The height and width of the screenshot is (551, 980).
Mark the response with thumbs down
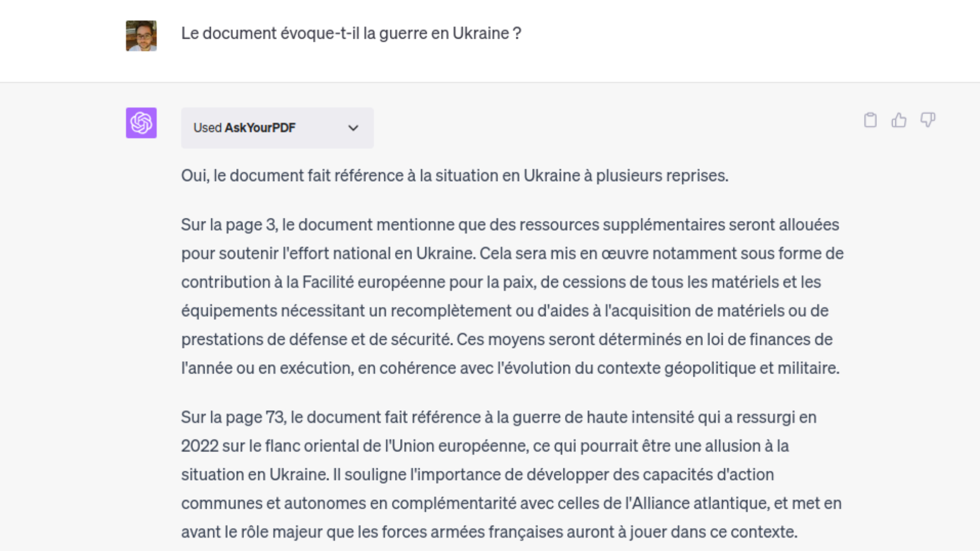click(927, 120)
